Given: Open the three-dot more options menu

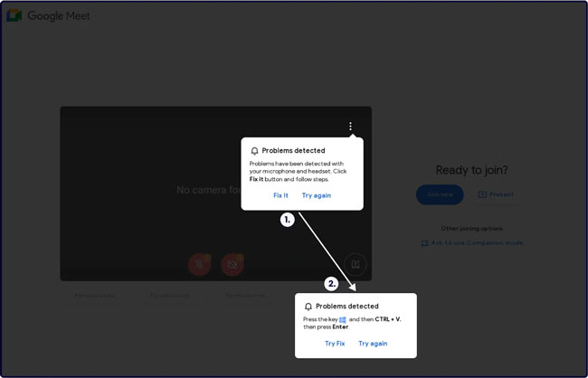Looking at the screenshot, I should click(350, 127).
